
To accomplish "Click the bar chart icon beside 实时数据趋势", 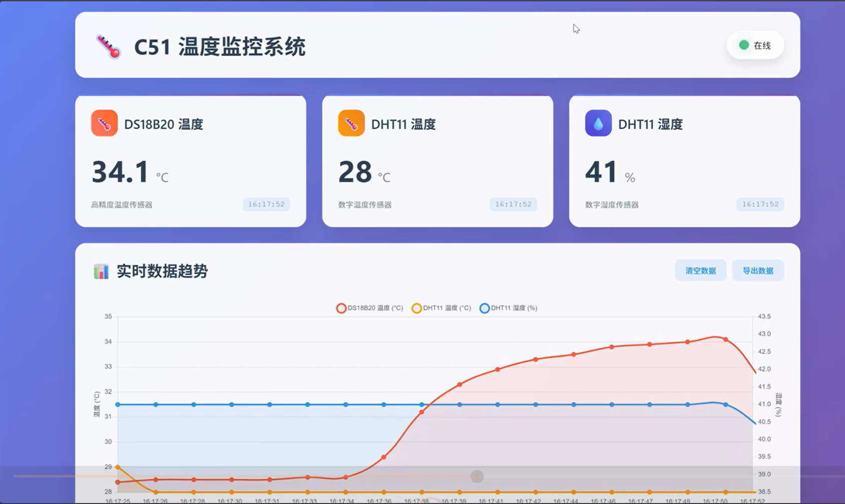I will [x=101, y=272].
